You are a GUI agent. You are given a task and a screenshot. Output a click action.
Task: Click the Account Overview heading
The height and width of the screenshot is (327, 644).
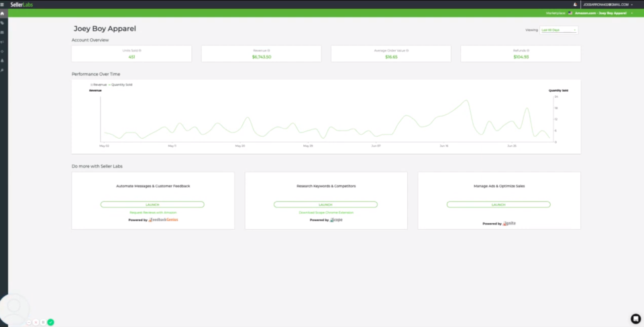click(90, 40)
